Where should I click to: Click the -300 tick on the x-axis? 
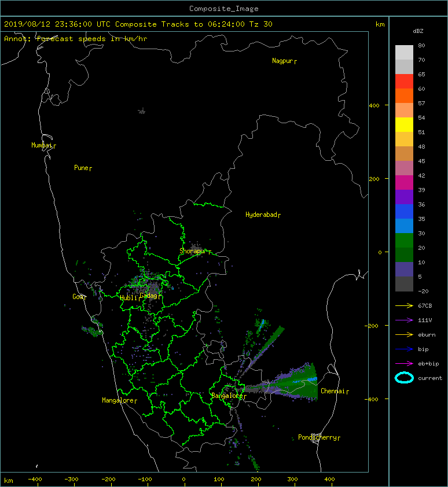tap(71, 479)
